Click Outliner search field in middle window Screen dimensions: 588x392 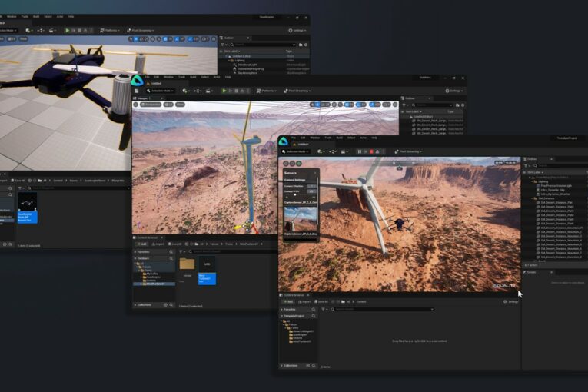pos(434,105)
